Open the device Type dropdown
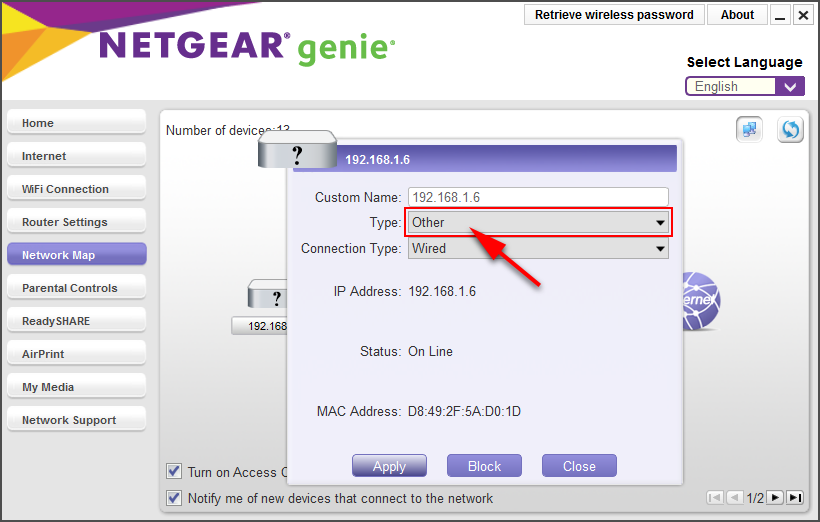This screenshot has height=522, width=820. (538, 222)
